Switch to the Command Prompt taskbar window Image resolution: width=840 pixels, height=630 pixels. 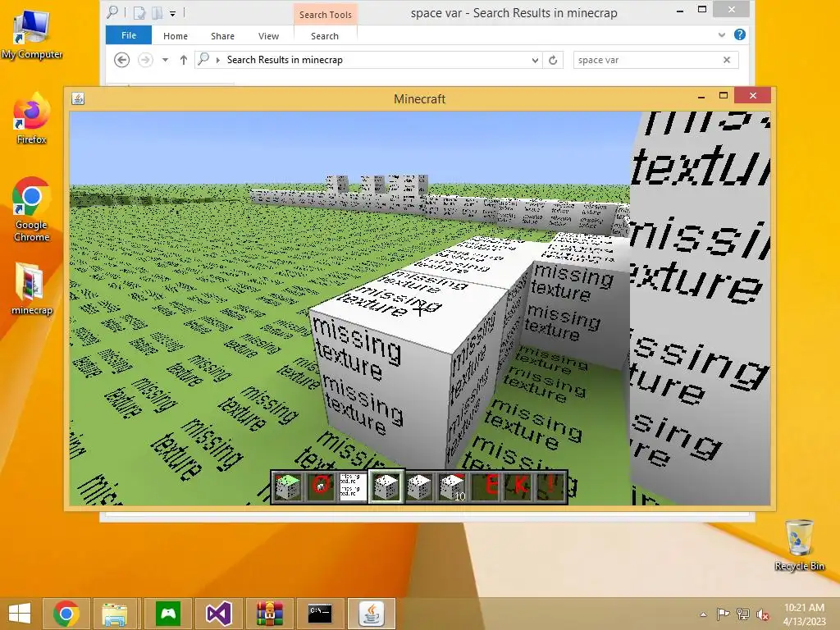(320, 614)
